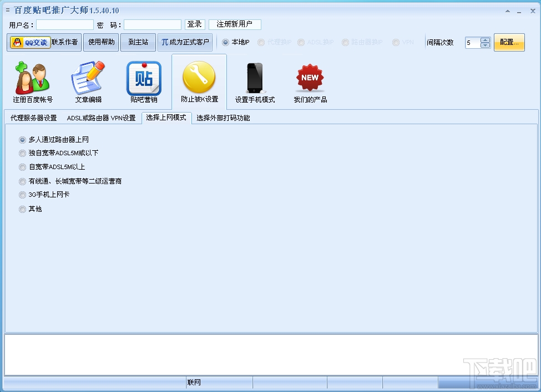Click the QQ交谈 penguin button

click(x=31, y=42)
